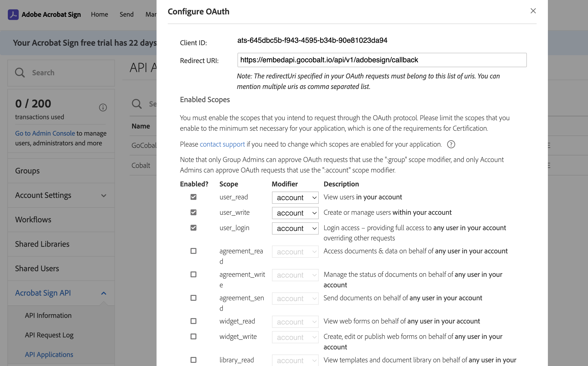This screenshot has height=366, width=588.
Task: Click the search icon above the Name column
Action: point(137,104)
